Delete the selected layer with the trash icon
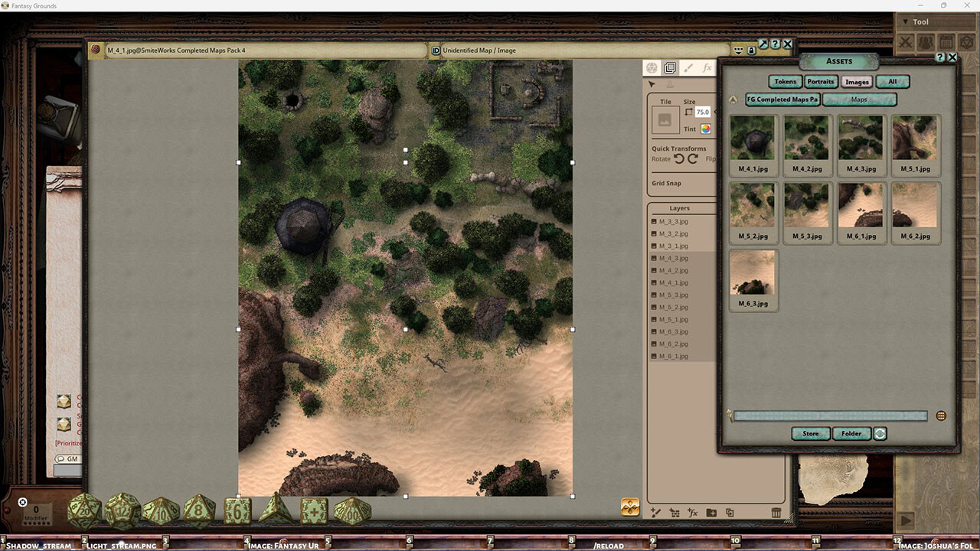The width and height of the screenshot is (980, 551). tap(776, 513)
